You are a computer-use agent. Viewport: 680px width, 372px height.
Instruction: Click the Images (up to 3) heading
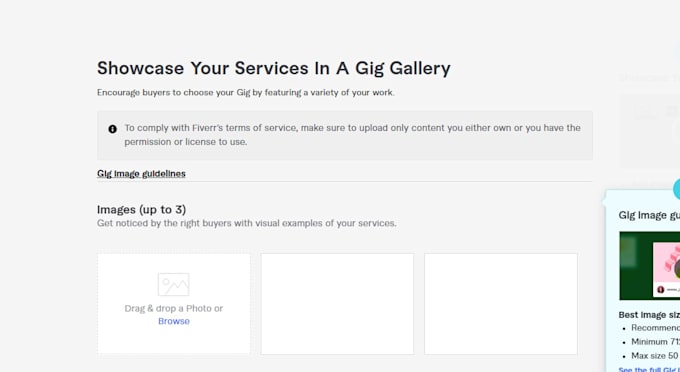141,210
